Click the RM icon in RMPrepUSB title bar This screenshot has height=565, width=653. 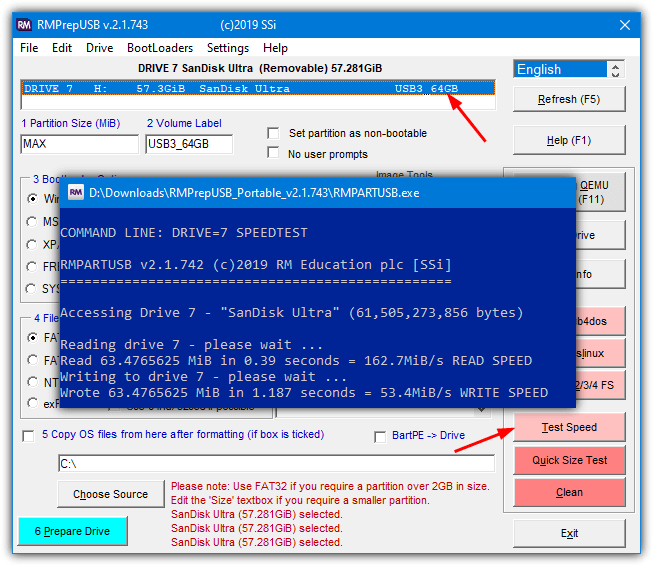(x=24, y=25)
